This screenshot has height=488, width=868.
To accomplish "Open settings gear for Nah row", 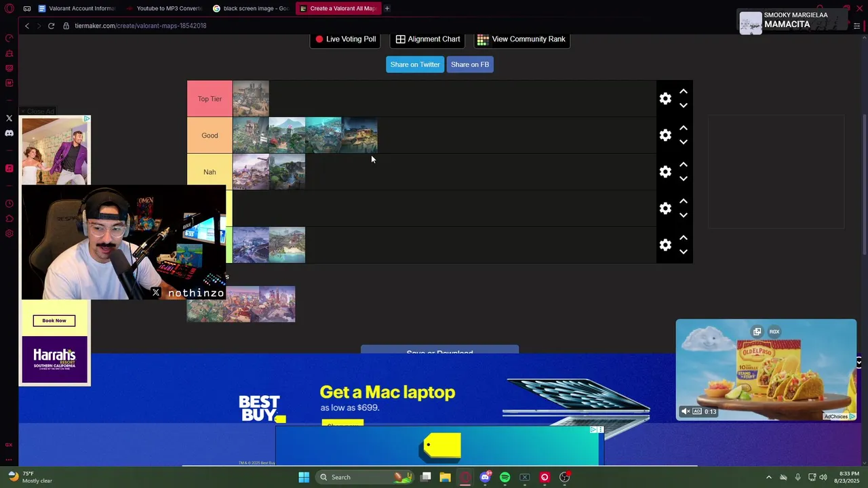I will [665, 172].
